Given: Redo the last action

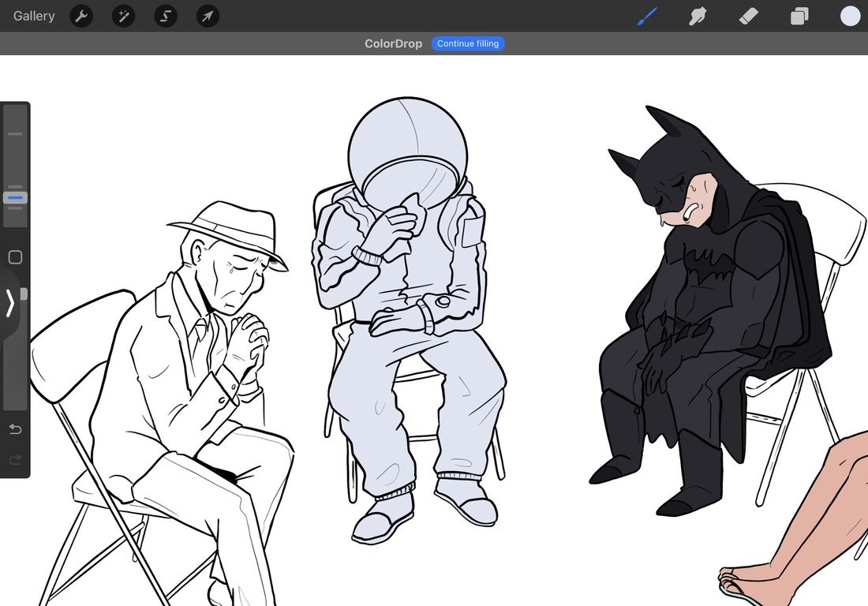Looking at the screenshot, I should 16,458.
